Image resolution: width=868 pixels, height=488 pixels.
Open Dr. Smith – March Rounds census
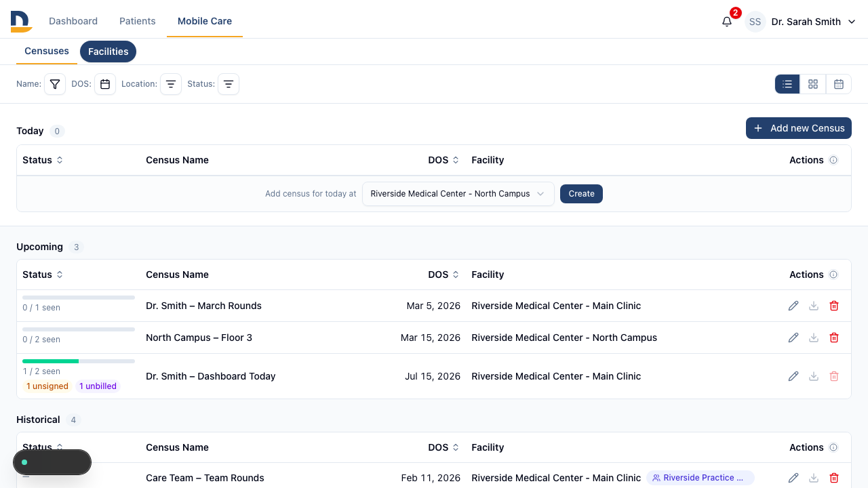(x=203, y=306)
